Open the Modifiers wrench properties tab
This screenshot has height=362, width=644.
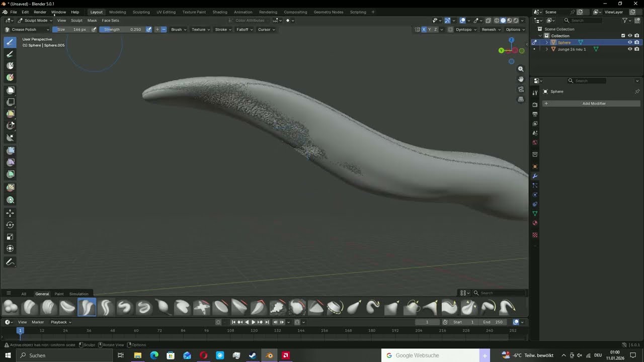click(x=535, y=176)
